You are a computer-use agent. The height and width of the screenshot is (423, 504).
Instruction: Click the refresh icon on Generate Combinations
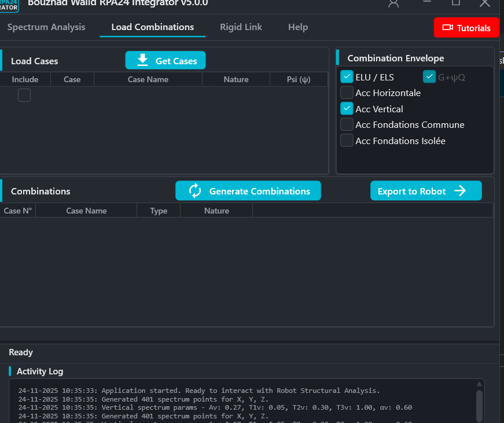(193, 190)
